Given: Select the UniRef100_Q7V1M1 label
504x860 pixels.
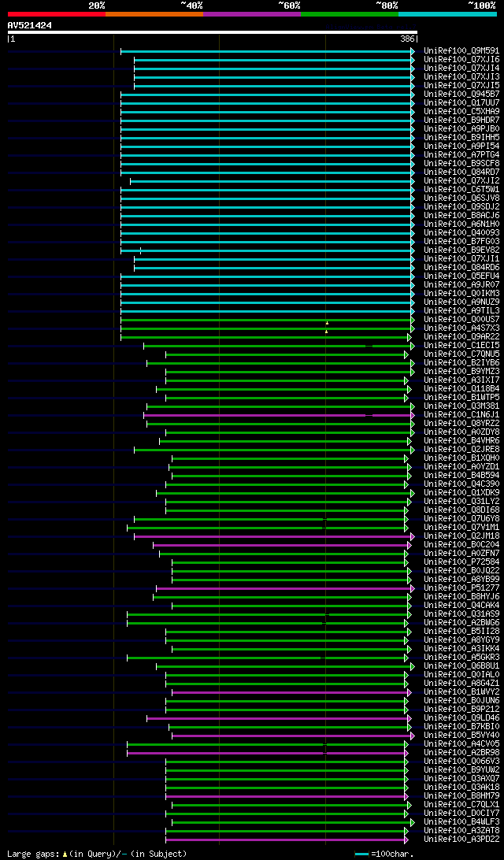Looking at the screenshot, I should tap(461, 528).
